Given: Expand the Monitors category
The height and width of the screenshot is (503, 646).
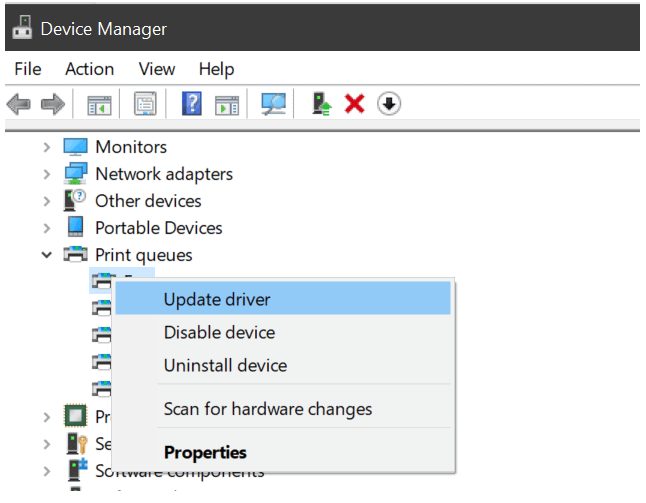Looking at the screenshot, I should click(x=47, y=147).
